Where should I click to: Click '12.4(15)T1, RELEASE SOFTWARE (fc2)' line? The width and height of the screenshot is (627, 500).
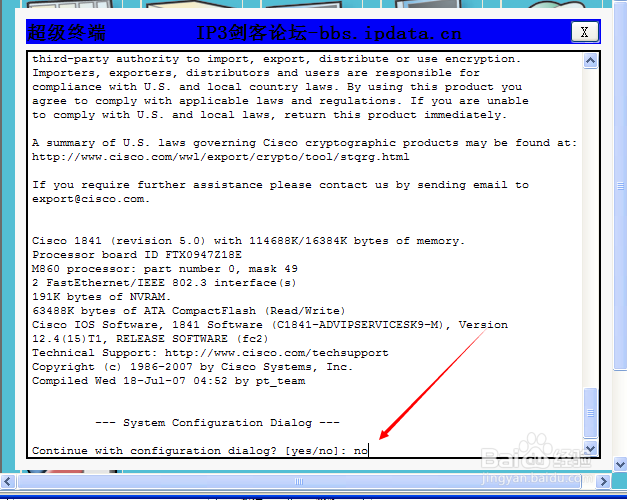[x=150, y=339]
